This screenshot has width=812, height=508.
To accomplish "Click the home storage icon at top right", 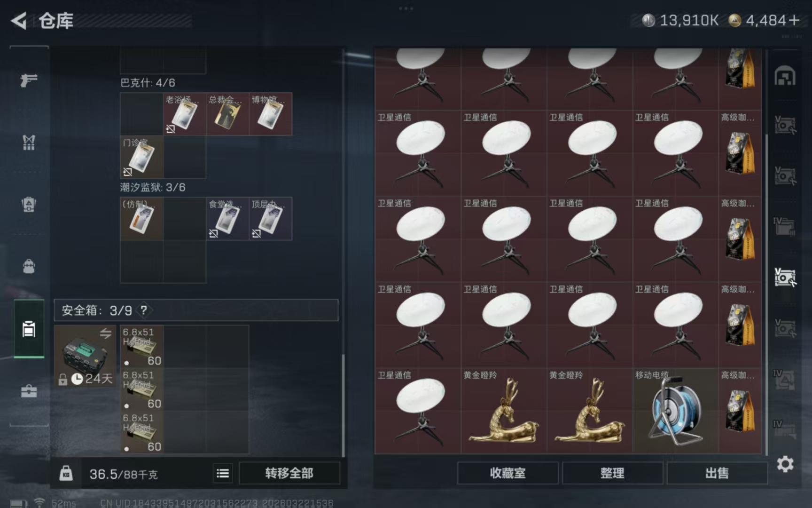I will click(785, 77).
